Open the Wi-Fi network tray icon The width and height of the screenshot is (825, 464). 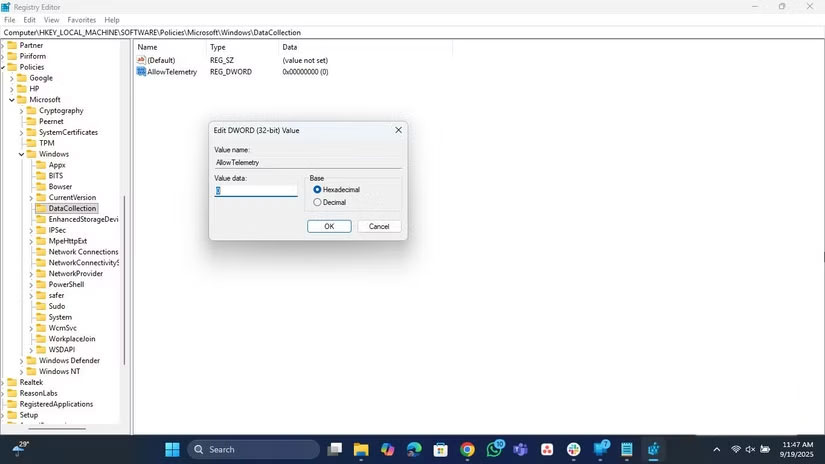coord(736,449)
